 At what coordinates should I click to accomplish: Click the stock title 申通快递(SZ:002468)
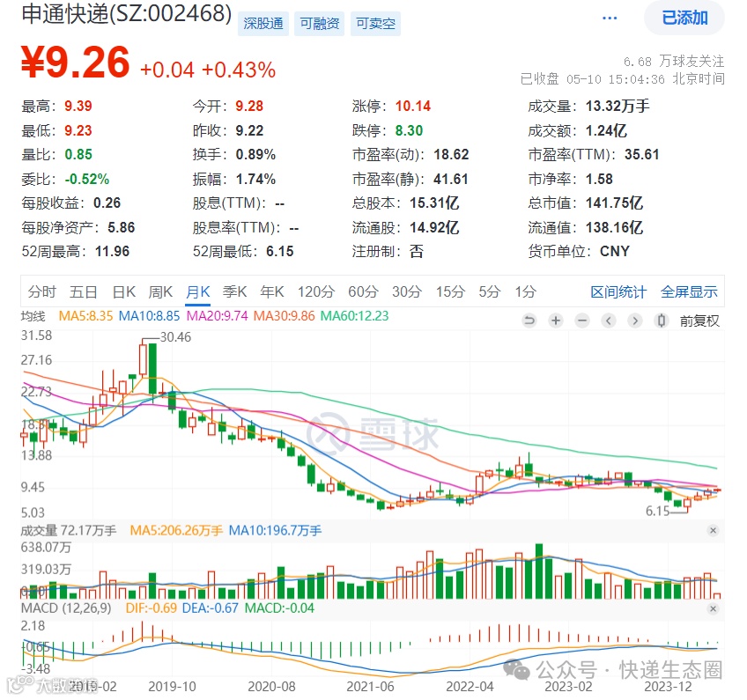pos(127,13)
